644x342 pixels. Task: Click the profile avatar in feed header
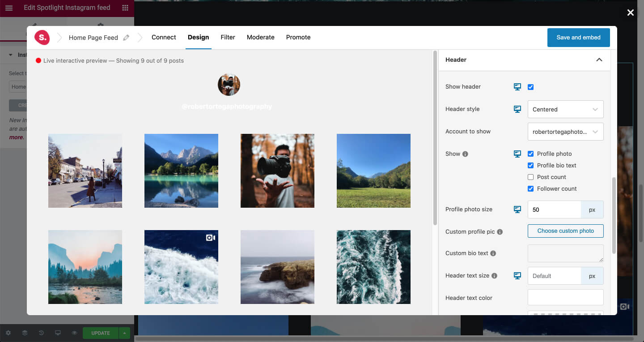coord(229,85)
